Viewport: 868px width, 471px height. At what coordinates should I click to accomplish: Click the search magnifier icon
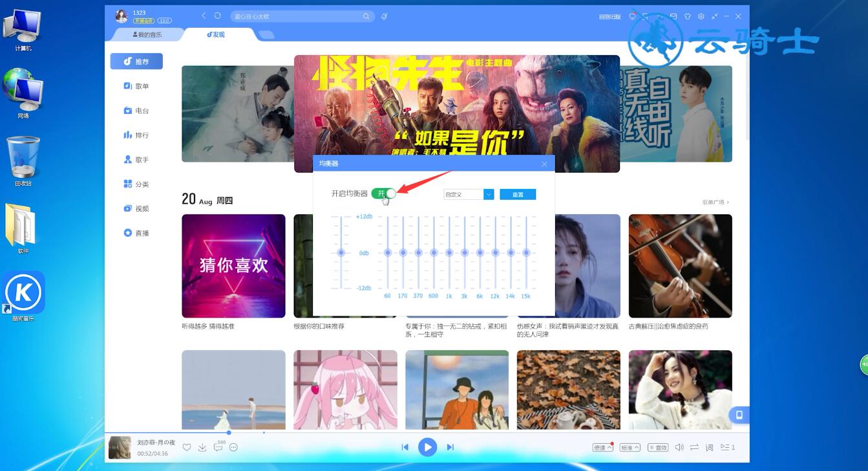coord(366,16)
